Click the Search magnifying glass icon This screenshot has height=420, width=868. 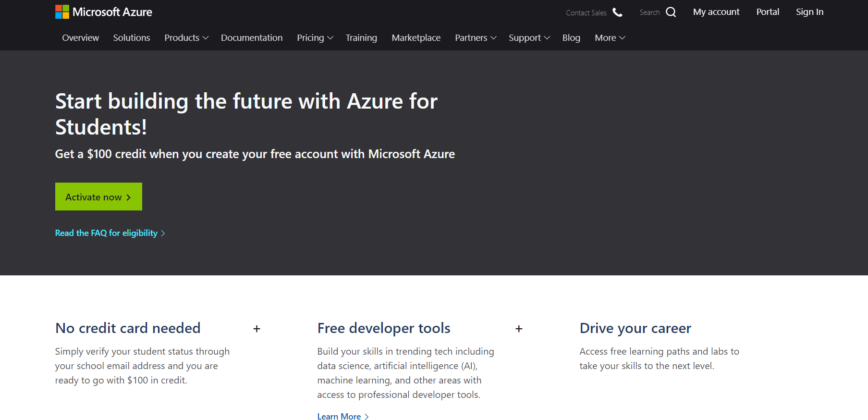671,12
